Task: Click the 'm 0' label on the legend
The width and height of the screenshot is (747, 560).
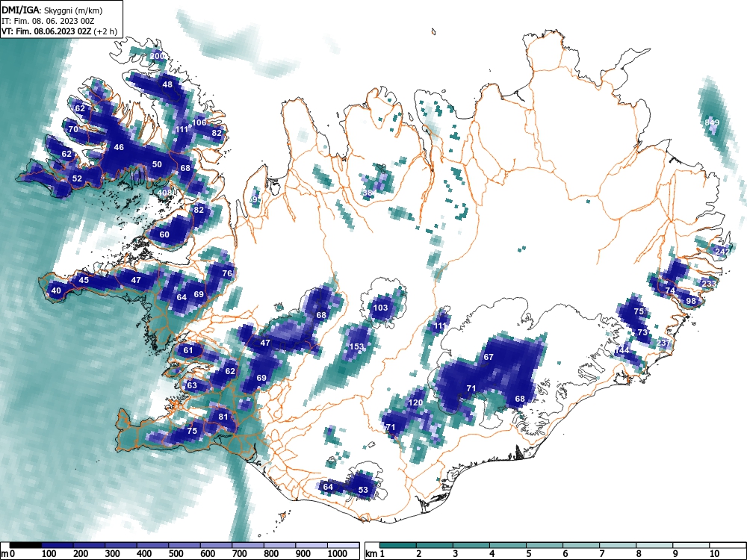Action: pos(7,554)
